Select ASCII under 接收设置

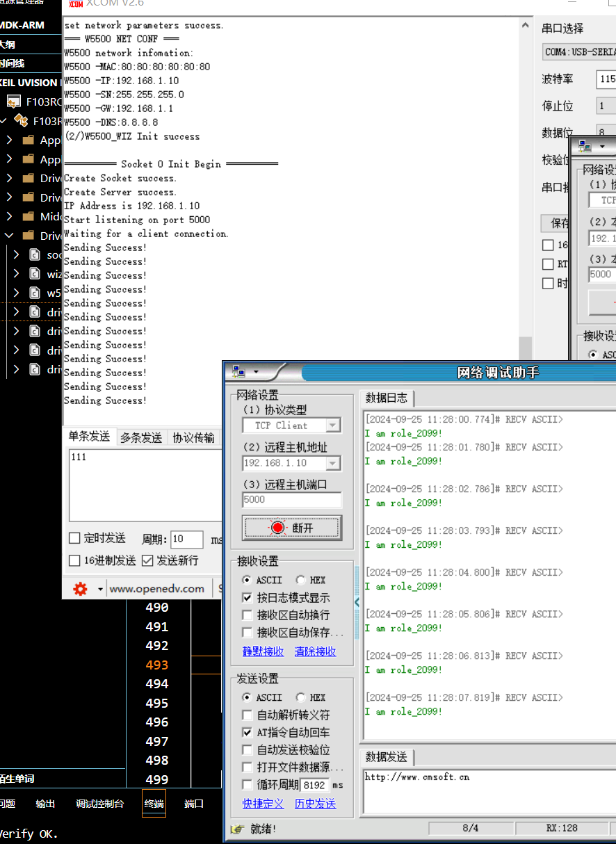click(247, 580)
